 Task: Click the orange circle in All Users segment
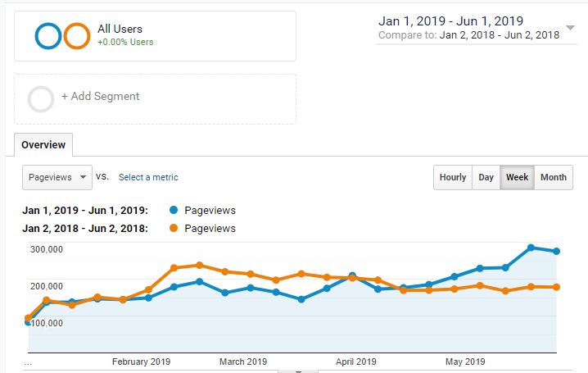click(x=76, y=36)
